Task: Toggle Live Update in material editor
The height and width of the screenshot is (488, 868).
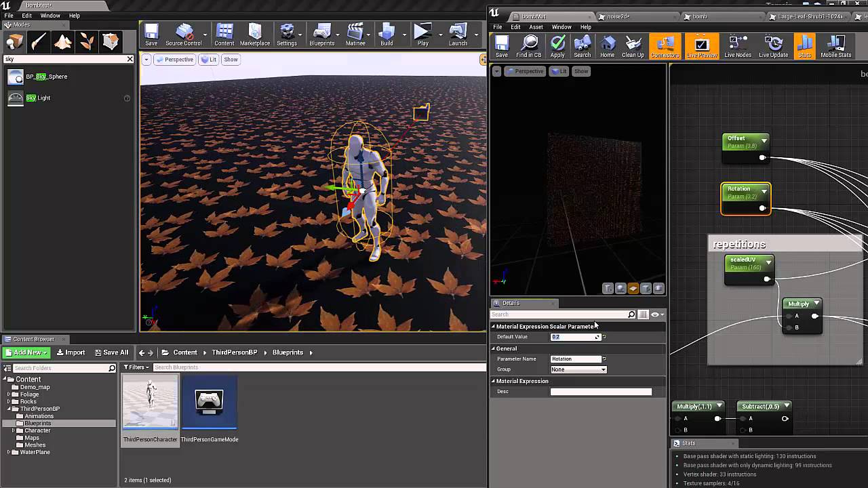Action: [x=773, y=47]
